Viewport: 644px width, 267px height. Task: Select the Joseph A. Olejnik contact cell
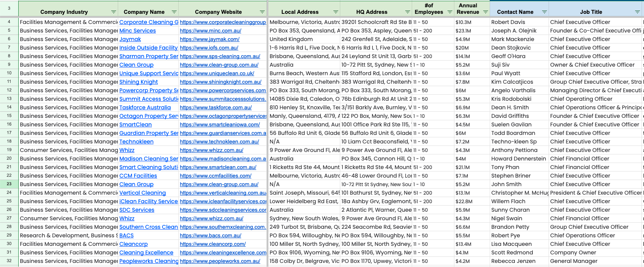(x=519, y=31)
